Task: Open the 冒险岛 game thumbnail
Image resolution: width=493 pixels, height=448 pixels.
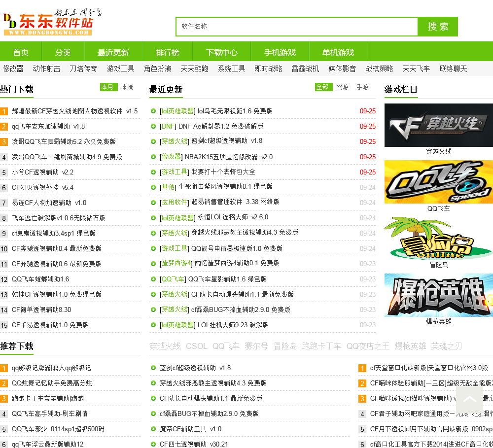Action: point(439,238)
